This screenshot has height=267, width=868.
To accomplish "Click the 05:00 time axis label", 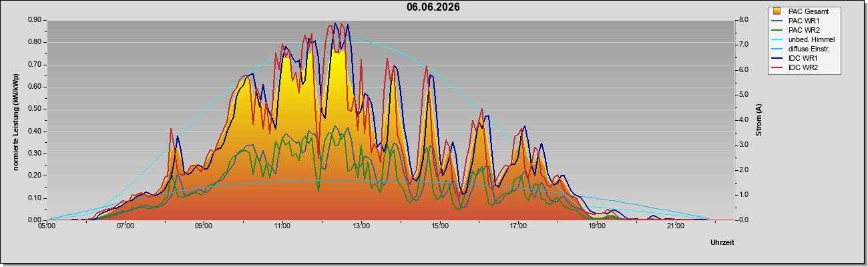I will click(47, 227).
